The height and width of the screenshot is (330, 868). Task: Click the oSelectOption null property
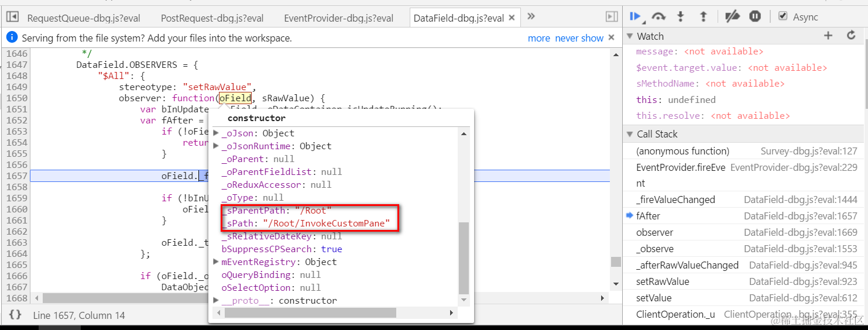[x=271, y=288]
